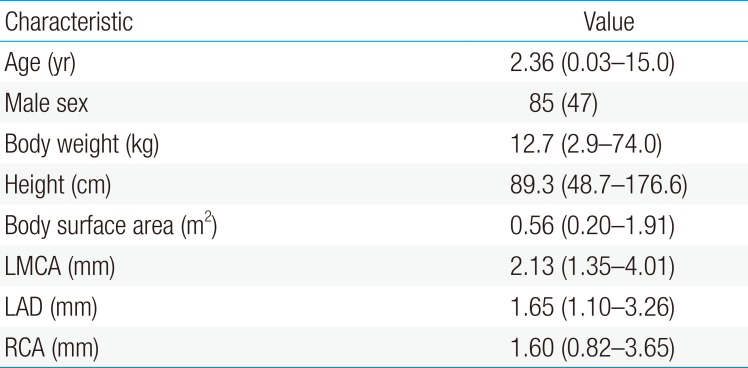
Task: Select the Body surface area label
Action: point(111,226)
